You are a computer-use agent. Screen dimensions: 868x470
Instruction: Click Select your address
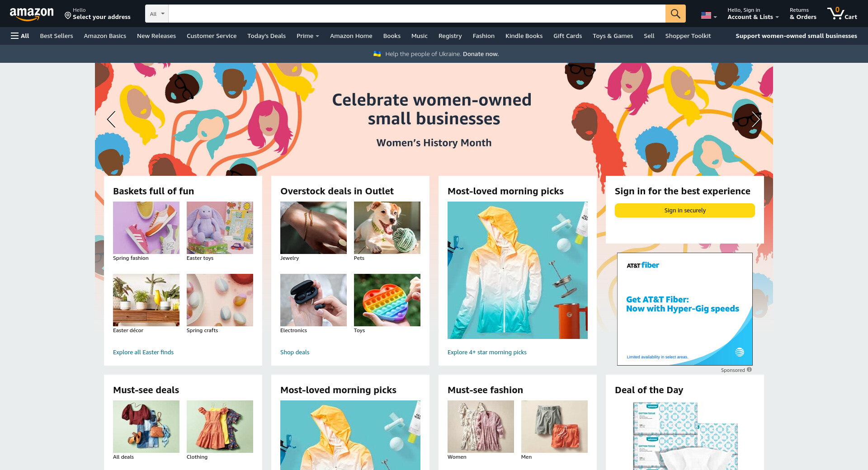coord(102,17)
